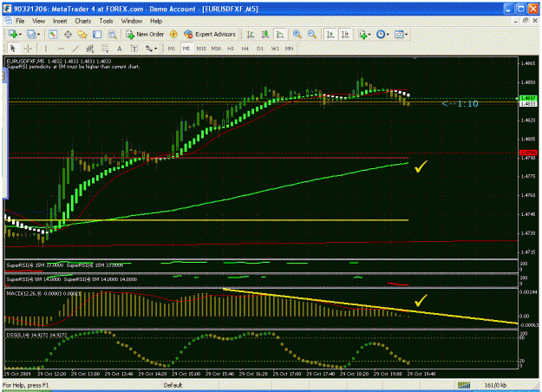
Task: Toggle Chart Shift option
Action: pyautogui.click(x=345, y=34)
